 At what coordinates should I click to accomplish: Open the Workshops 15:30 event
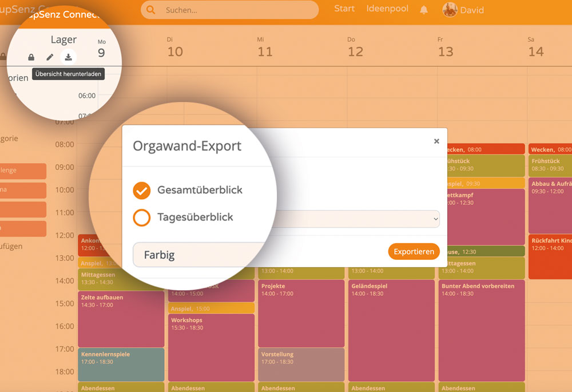pyautogui.click(x=211, y=347)
